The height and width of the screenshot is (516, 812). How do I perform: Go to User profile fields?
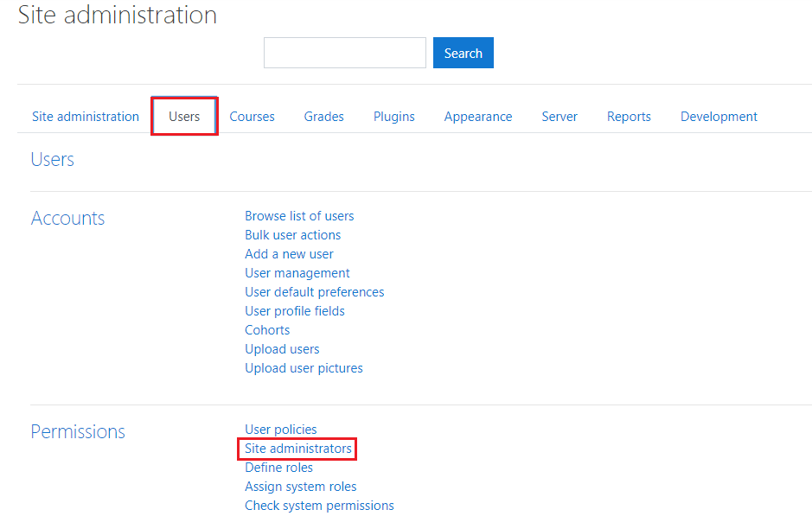[x=295, y=311]
